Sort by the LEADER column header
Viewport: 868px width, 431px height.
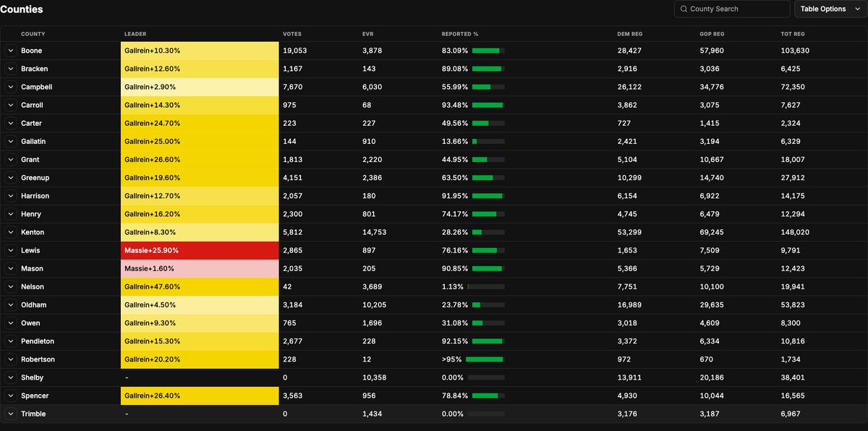(x=135, y=34)
